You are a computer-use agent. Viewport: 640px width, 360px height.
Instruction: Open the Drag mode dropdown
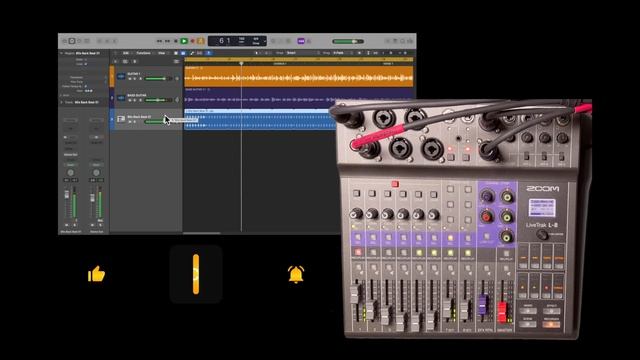(342, 53)
